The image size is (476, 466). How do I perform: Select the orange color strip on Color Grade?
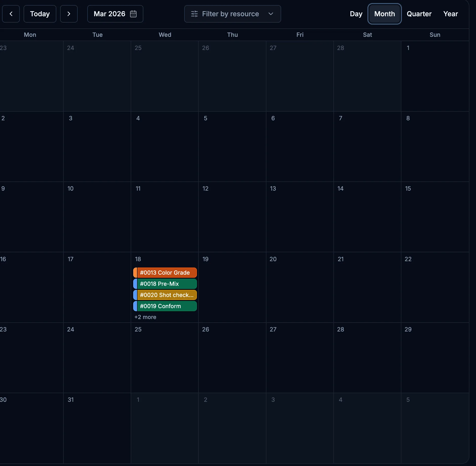pyautogui.click(x=135, y=273)
